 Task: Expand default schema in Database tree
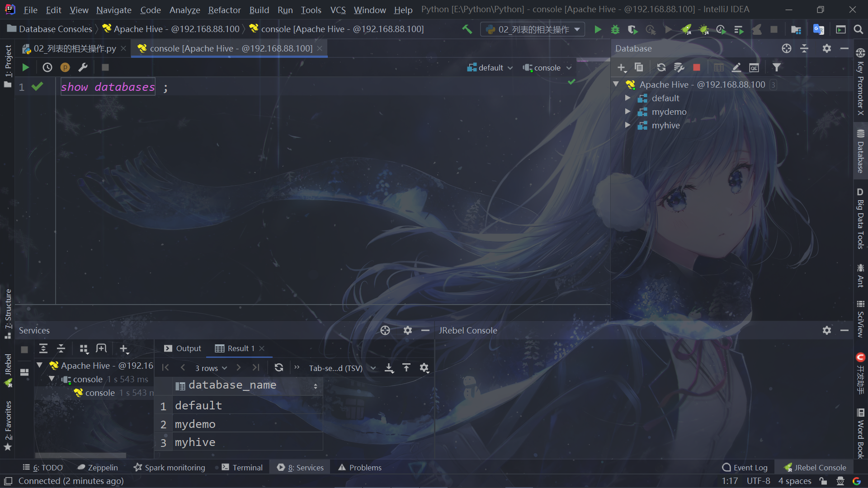coord(627,98)
